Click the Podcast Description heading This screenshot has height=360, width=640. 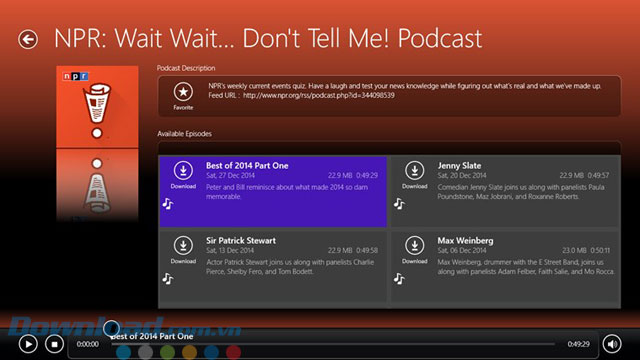click(x=186, y=68)
